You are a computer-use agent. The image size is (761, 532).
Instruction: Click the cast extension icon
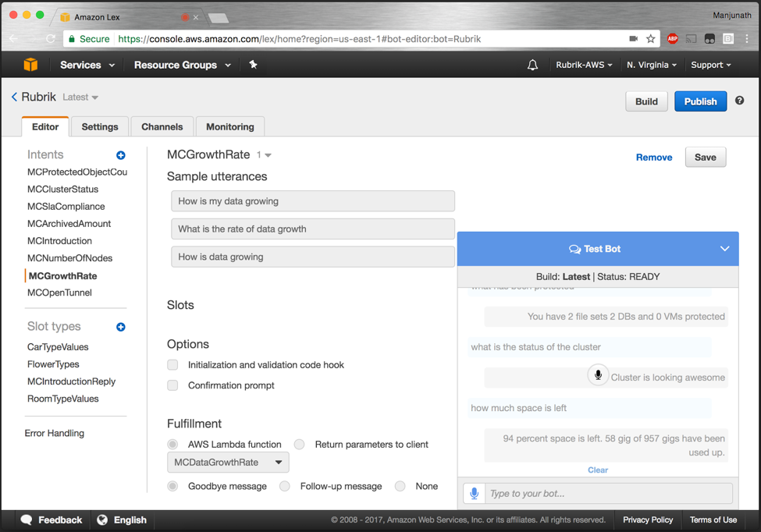tap(691, 39)
